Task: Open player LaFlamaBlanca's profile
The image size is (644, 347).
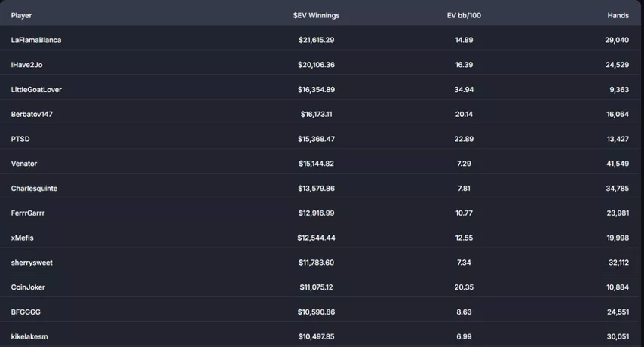Action: coord(36,40)
